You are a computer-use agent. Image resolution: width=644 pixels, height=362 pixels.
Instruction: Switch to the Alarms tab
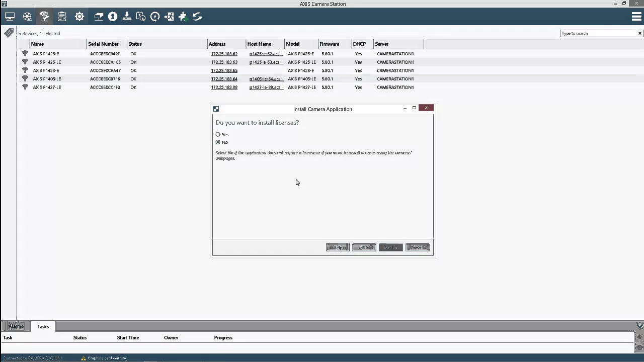click(16, 326)
